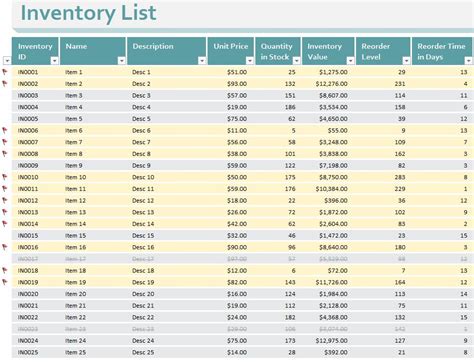Select the IN0003 inventory ID cell
Screen dimensions: 474x364
(x=28, y=95)
